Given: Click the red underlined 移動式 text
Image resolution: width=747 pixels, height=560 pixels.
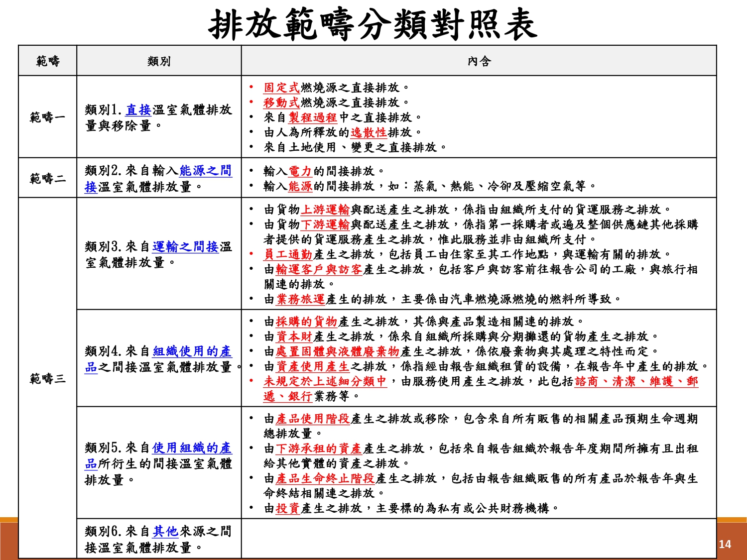Looking at the screenshot, I should [x=281, y=103].
